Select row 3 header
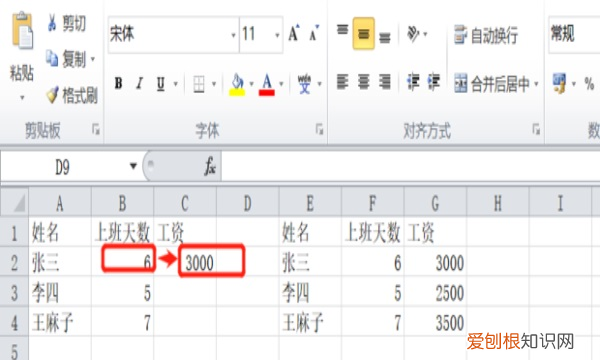This screenshot has height=360, width=600. point(14,293)
